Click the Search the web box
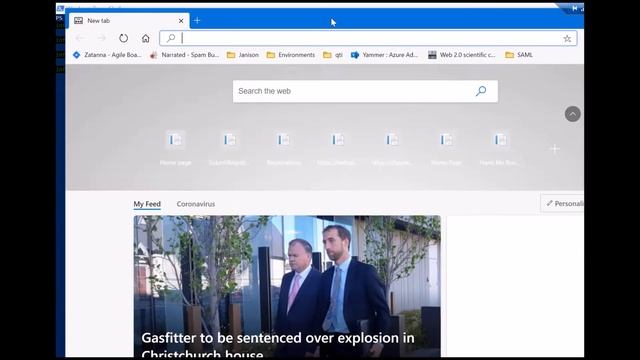Screen dimensions: 640x360 click(365, 91)
